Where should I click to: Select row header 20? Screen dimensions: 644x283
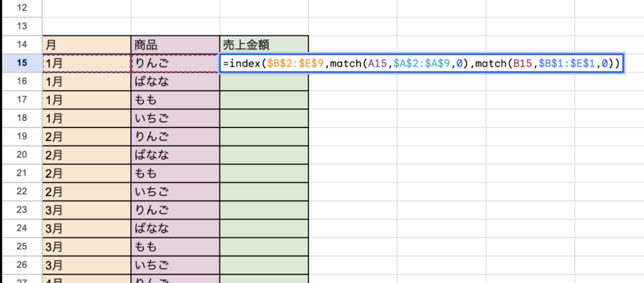pyautogui.click(x=22, y=155)
